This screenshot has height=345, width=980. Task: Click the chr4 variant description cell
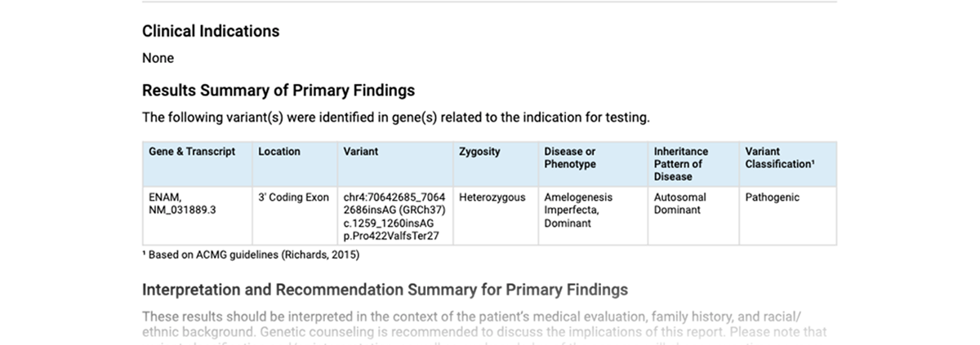[394, 216]
